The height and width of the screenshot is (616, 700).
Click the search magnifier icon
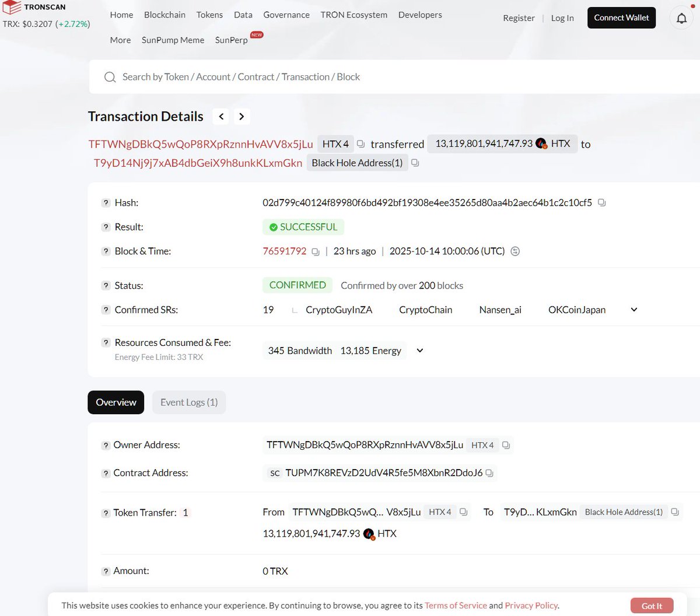(x=110, y=77)
